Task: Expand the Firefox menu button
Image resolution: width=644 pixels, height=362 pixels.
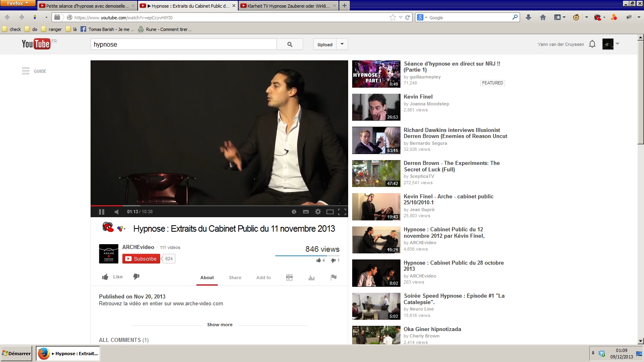Action: click(x=18, y=3)
